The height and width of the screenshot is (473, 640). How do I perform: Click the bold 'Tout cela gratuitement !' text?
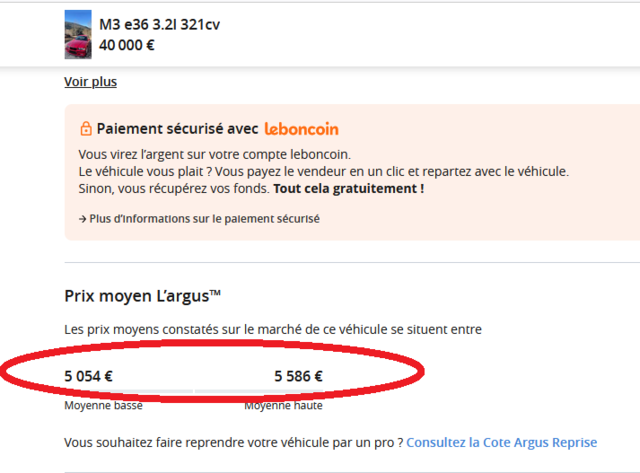pyautogui.click(x=349, y=189)
